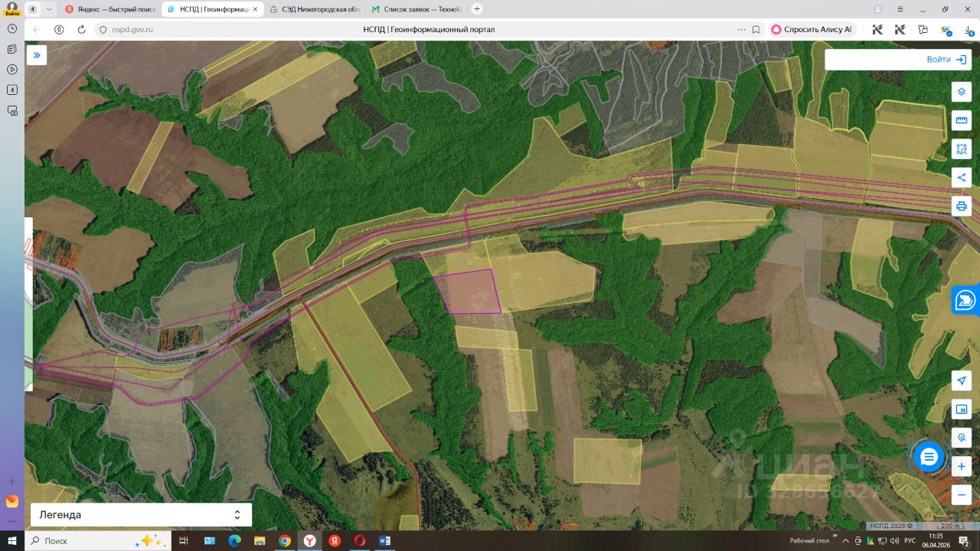Select the pink highlighted land parcel

469,292
